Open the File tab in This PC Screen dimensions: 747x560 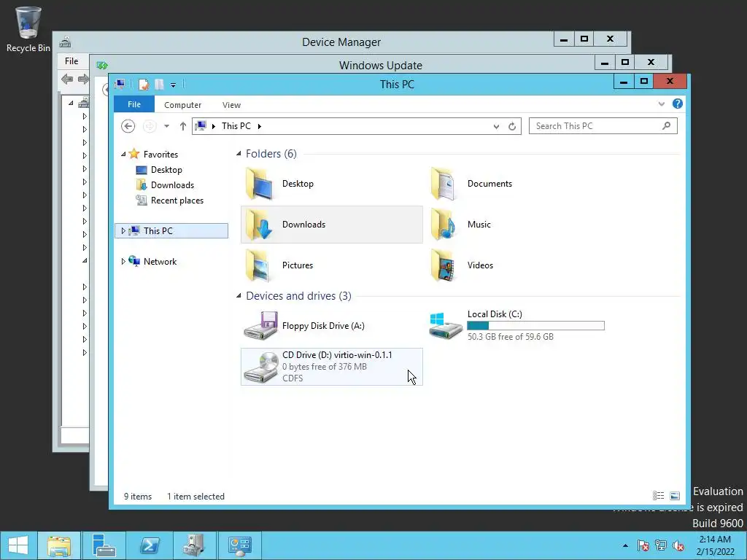(134, 104)
